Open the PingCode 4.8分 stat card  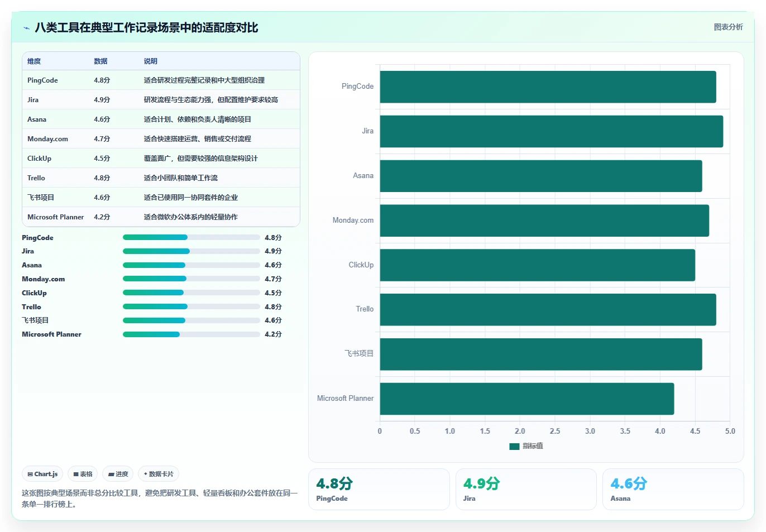pyautogui.click(x=379, y=489)
